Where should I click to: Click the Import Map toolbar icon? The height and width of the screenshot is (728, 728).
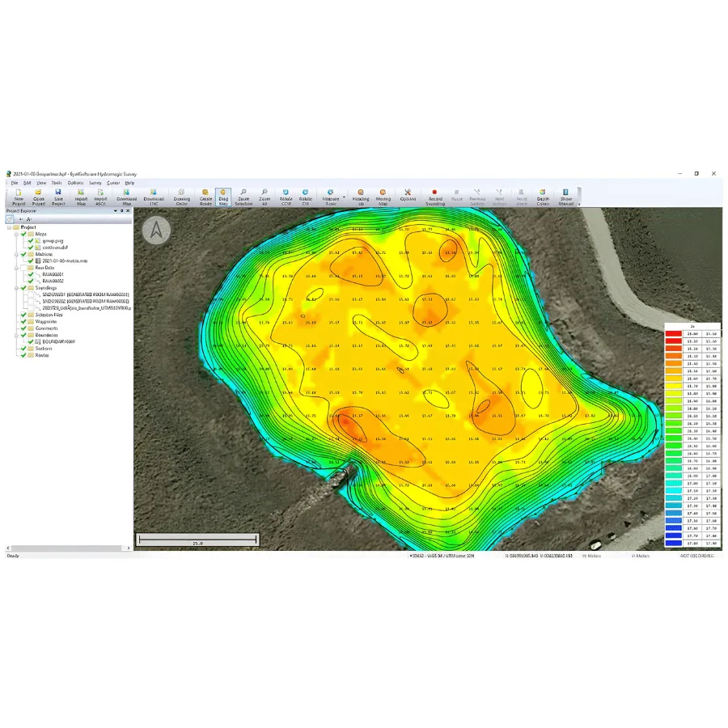click(81, 197)
